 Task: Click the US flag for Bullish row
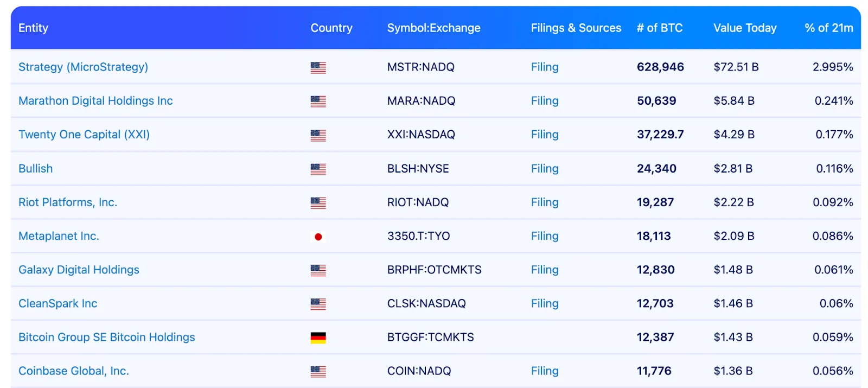point(318,169)
